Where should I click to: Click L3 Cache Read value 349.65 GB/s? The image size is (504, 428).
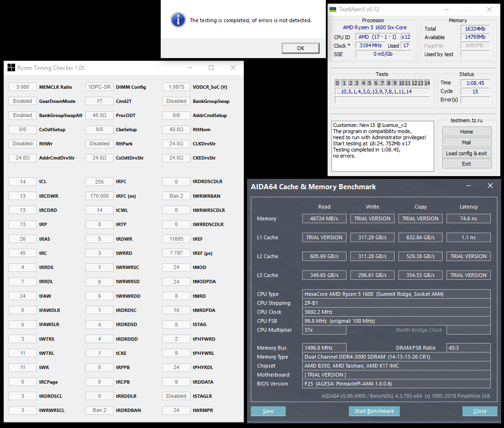point(324,275)
